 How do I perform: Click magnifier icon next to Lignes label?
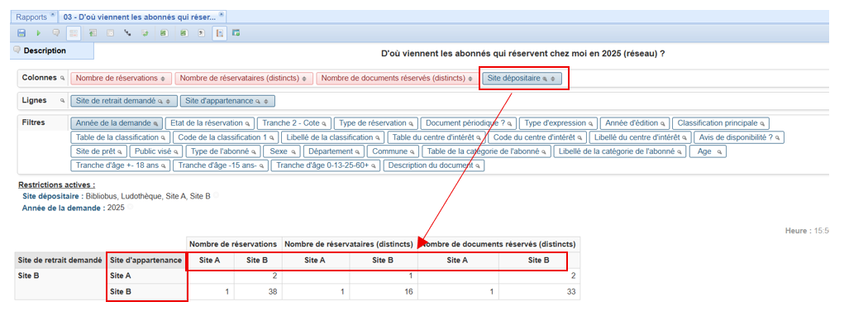point(62,101)
